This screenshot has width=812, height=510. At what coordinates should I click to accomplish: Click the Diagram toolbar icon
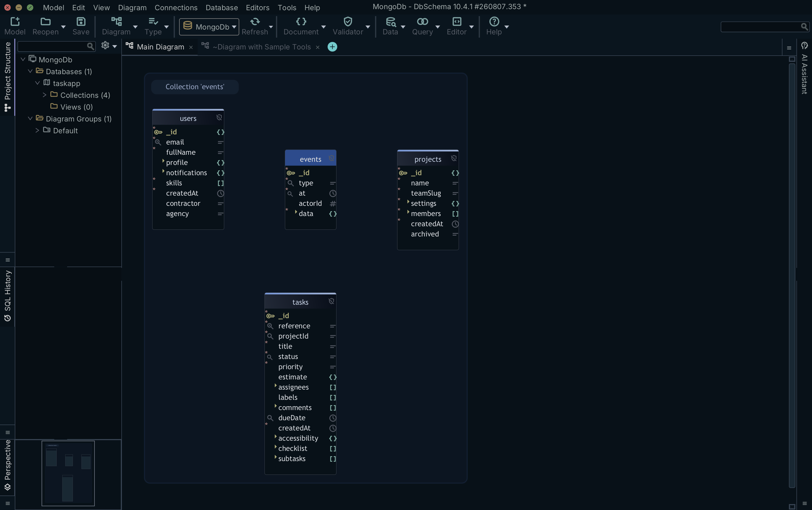pos(116,21)
